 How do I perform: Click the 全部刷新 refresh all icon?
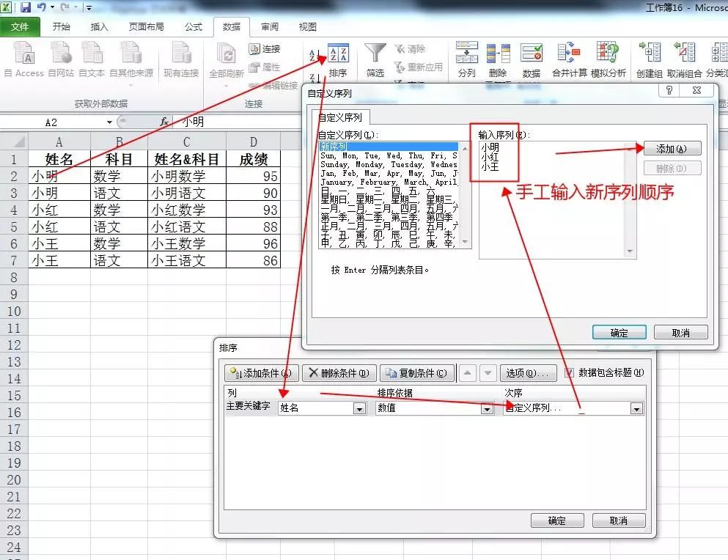[x=227, y=56]
